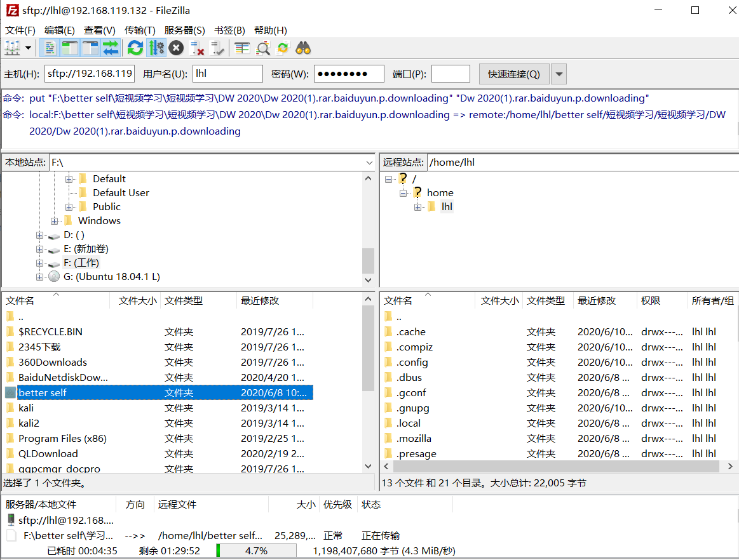Open 帮助(H) menu
The image size is (739, 560).
[x=271, y=30]
